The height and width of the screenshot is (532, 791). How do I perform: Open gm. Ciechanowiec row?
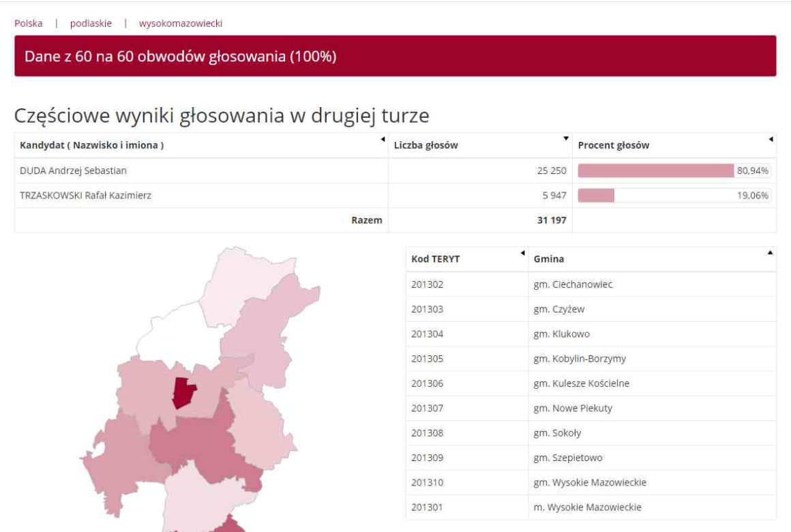tap(591, 284)
